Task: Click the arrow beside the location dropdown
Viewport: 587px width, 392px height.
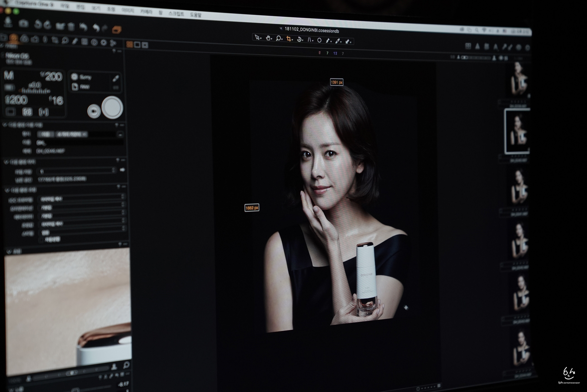Action: tap(122, 170)
